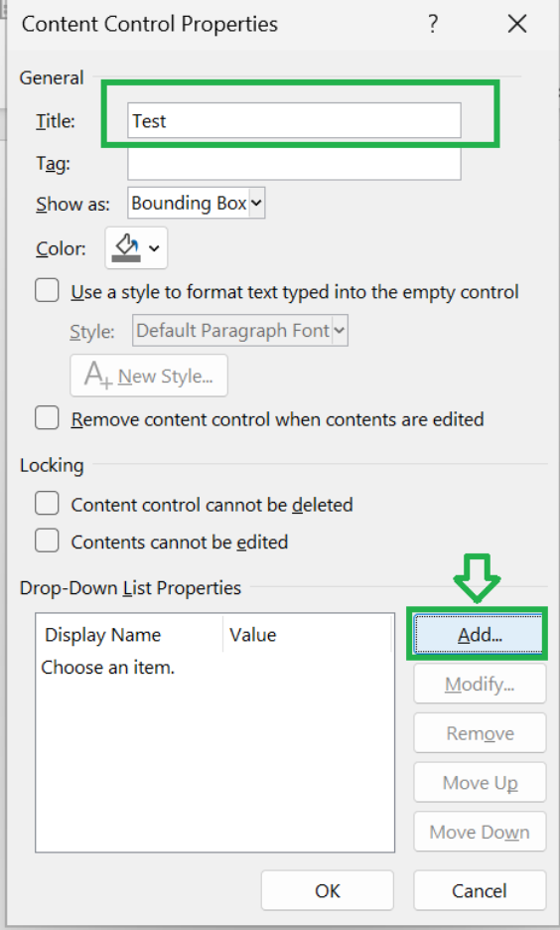
Task: Click the New Style button
Action: coord(149,376)
